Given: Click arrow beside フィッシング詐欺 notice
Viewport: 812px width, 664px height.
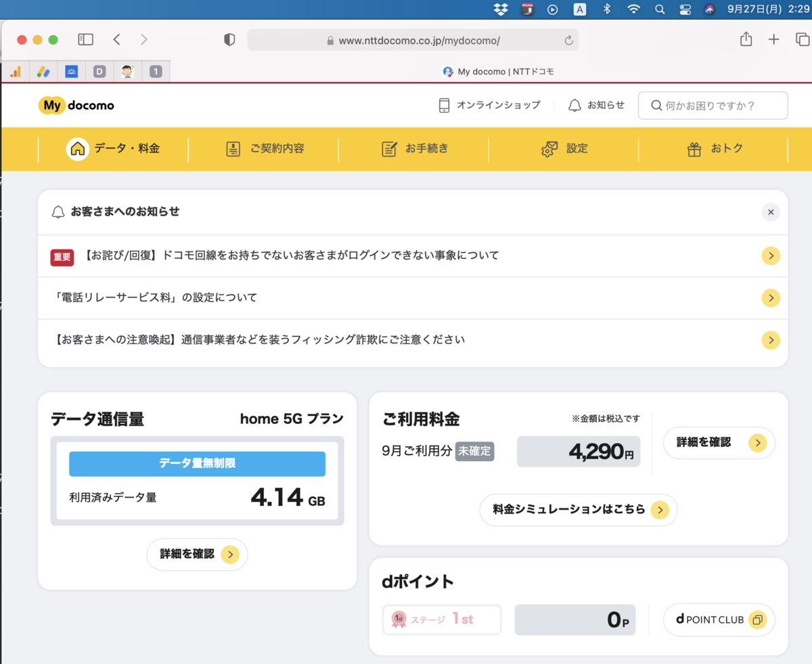Looking at the screenshot, I should click(771, 339).
